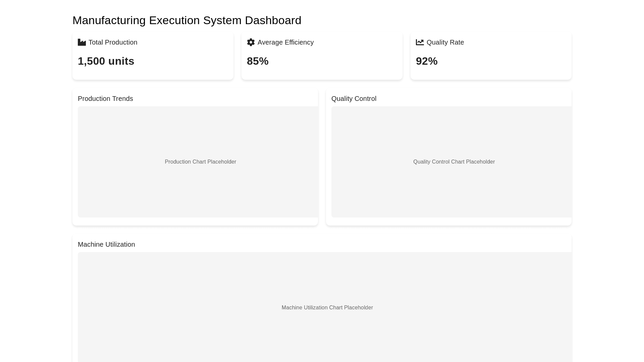Viewport: 644px width, 362px height.
Task: Click the Production Chart Placeholder text
Action: click(x=200, y=162)
